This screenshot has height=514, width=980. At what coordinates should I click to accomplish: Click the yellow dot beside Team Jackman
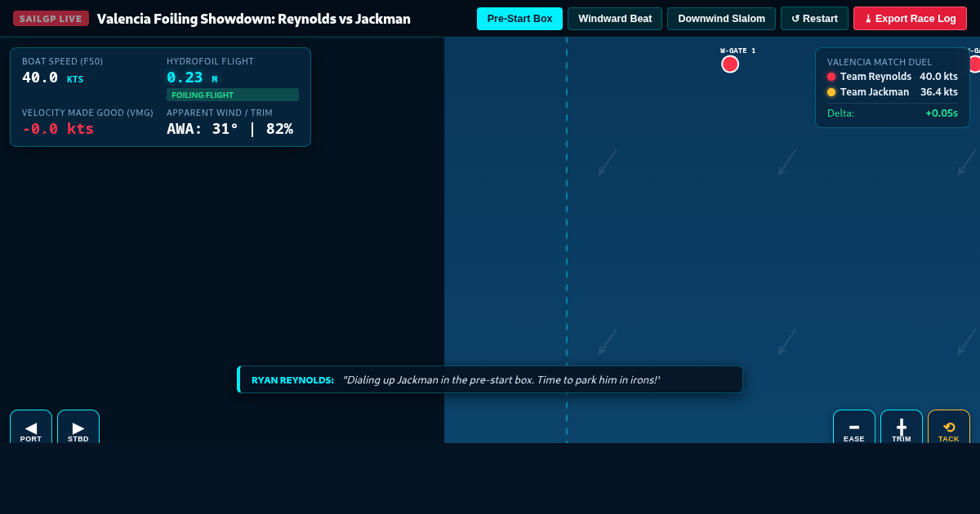(831, 92)
